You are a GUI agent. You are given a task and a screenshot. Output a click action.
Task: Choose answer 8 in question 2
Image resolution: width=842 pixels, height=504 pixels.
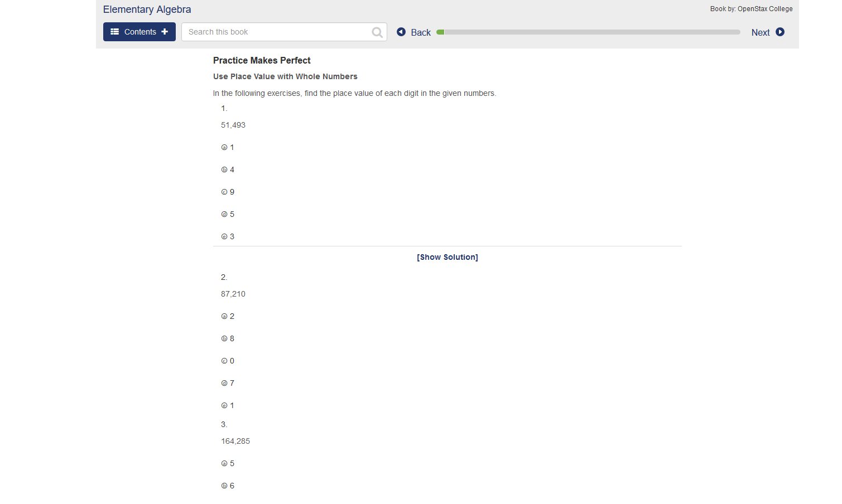coord(223,338)
